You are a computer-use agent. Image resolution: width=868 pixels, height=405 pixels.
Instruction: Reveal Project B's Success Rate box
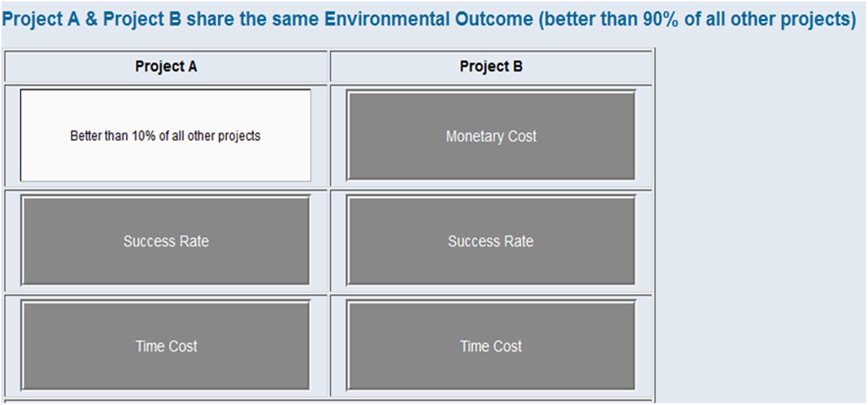pyautogui.click(x=491, y=241)
